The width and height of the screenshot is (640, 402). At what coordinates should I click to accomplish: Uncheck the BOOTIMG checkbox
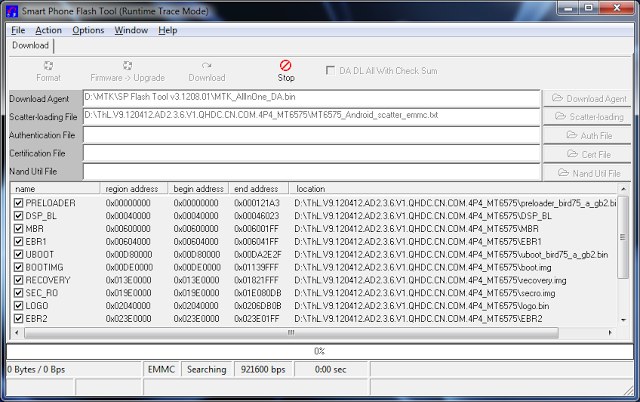coord(18,267)
